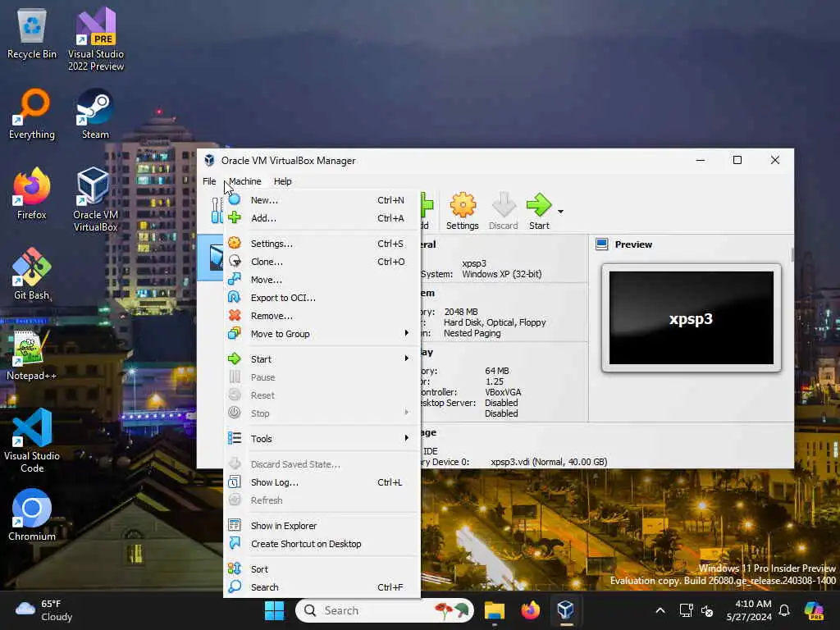Click the taskbar clock 4:10 AM
Image resolution: width=840 pixels, height=630 pixels.
[748, 610]
